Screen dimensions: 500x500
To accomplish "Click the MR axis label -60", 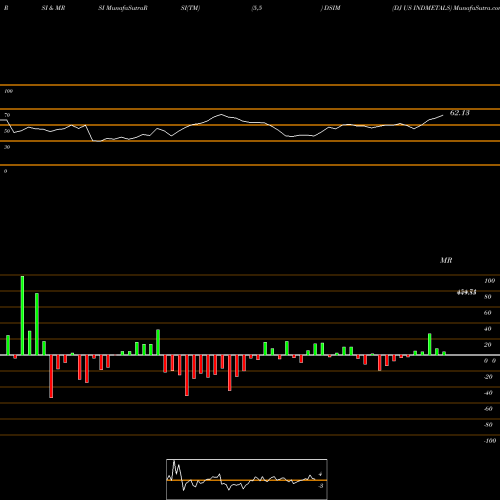I will pyautogui.click(x=488, y=409).
